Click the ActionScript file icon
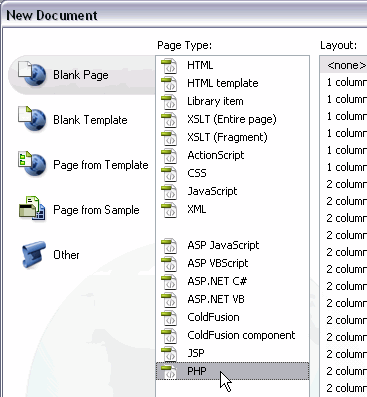Image resolution: width=367 pixels, height=397 pixels. pos(169,156)
